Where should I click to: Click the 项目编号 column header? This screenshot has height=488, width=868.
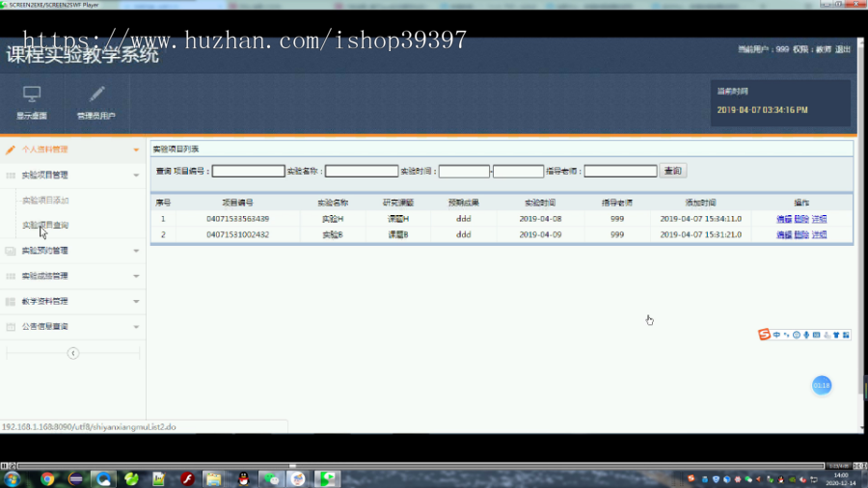pos(238,203)
